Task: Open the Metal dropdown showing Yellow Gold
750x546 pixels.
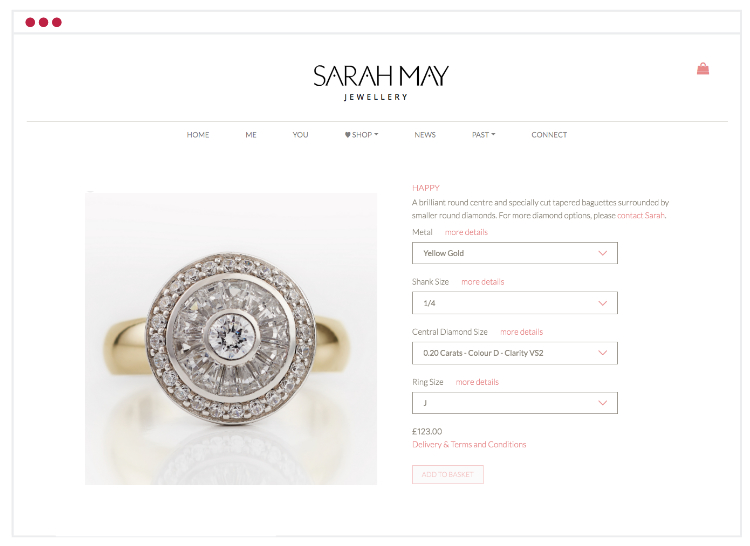Action: tap(515, 253)
